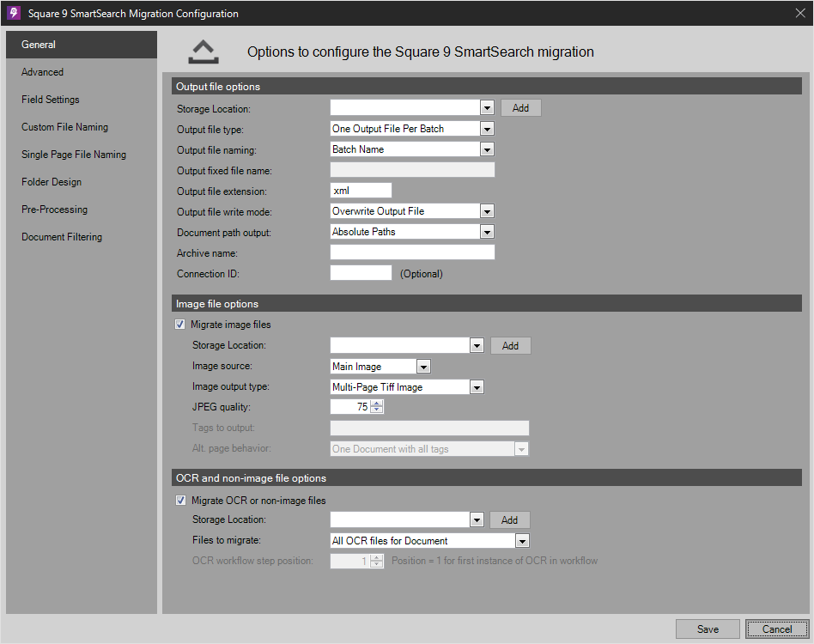Click the Archive name text field
The width and height of the screenshot is (814, 644).
(x=412, y=252)
